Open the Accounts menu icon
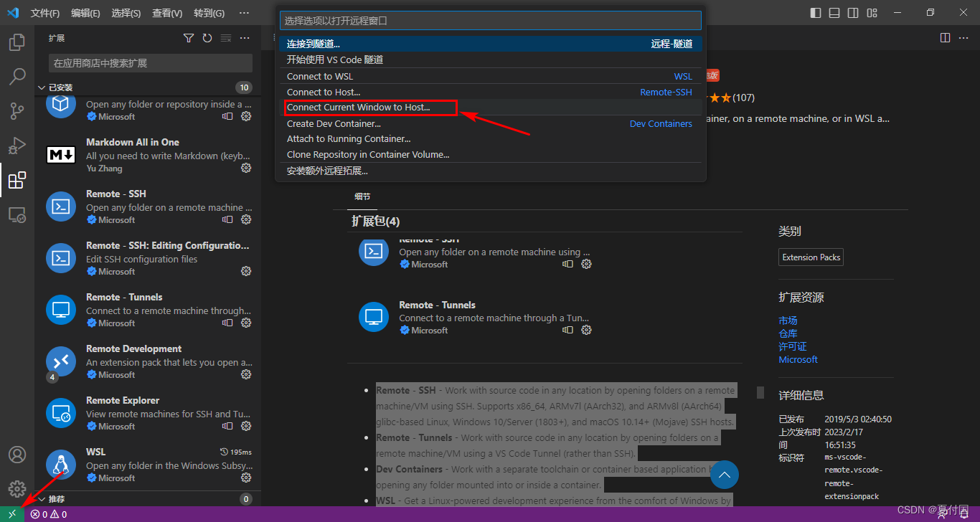This screenshot has height=522, width=980. coord(17,455)
